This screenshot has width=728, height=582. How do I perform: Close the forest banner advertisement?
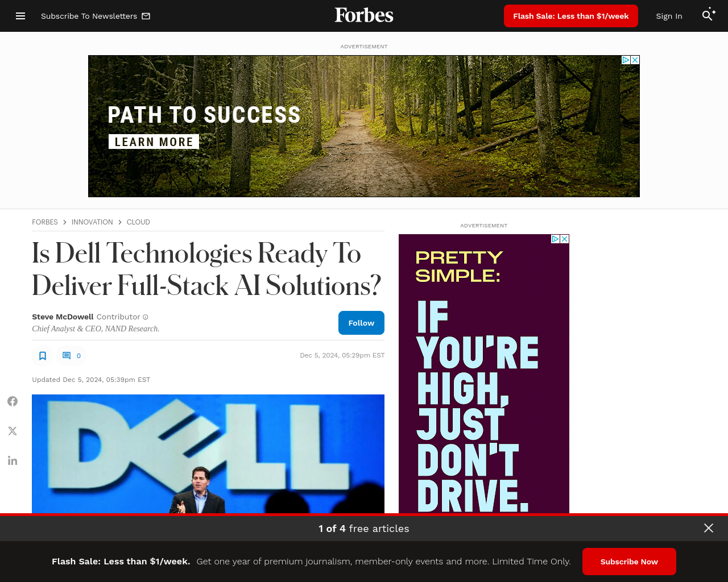[635, 60]
